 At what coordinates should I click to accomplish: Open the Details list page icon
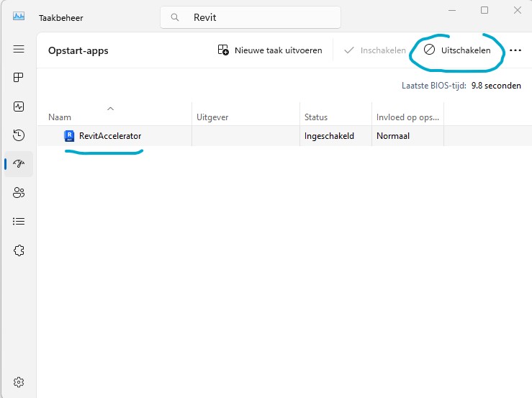pyautogui.click(x=19, y=222)
